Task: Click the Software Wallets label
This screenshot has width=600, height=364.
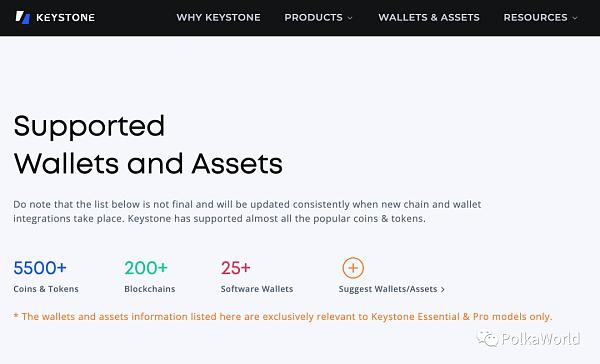Action: pos(257,289)
